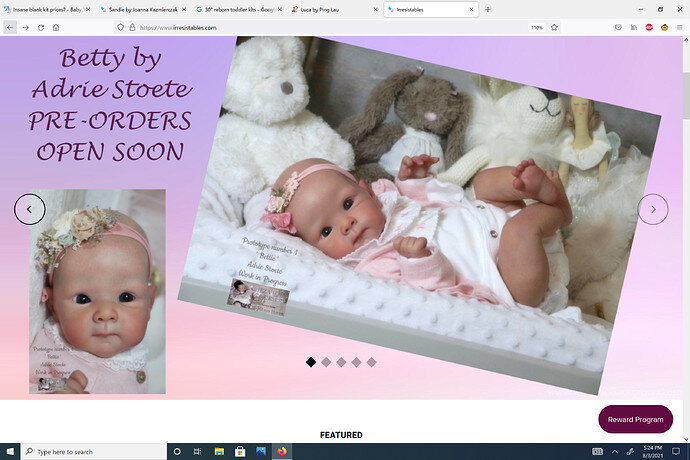The image size is (690, 460).
Task: Open the browser home page
Action: [56, 27]
